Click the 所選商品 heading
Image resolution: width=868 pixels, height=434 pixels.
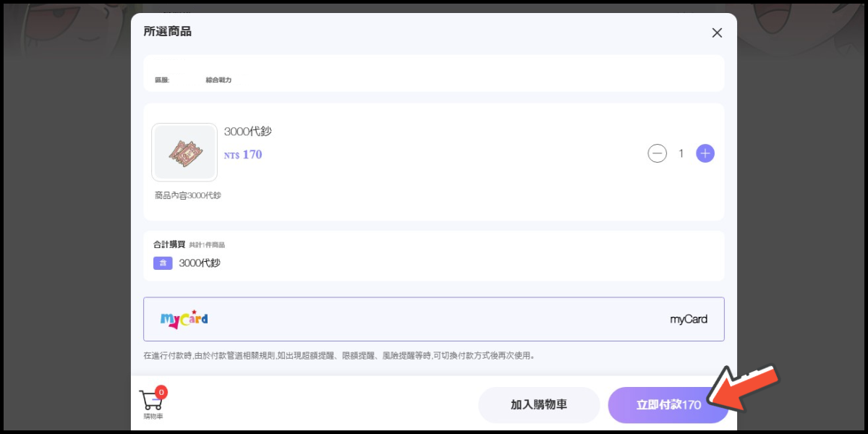[x=168, y=32]
